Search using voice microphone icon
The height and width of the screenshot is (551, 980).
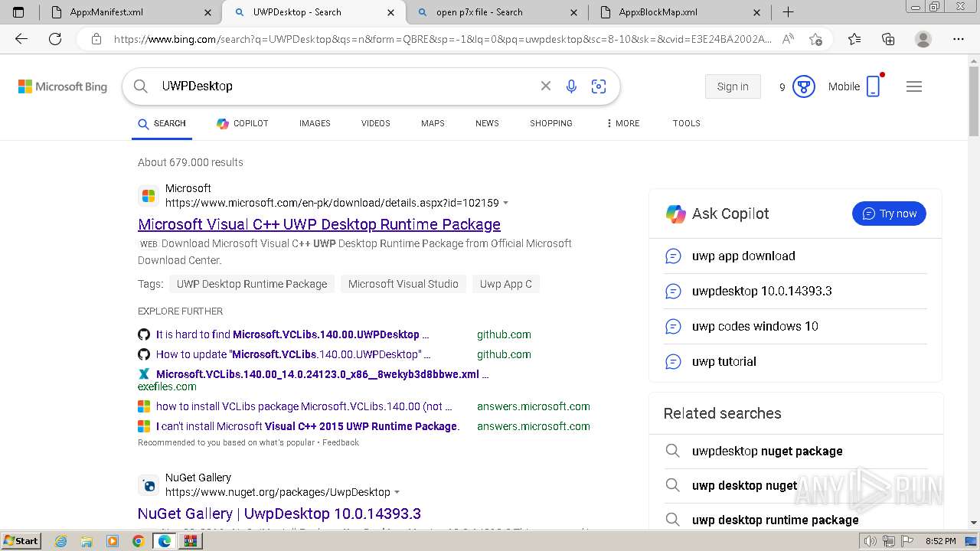[571, 86]
